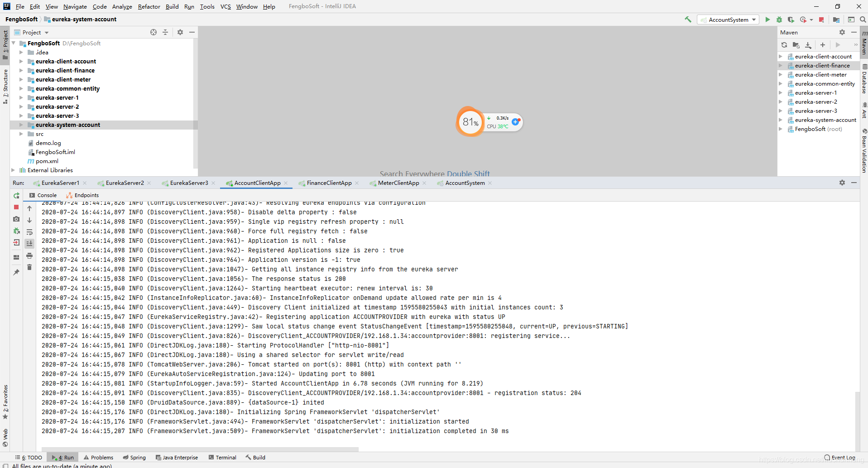This screenshot has width=868, height=468.
Task: Open Maven panel settings gear
Action: (x=842, y=32)
